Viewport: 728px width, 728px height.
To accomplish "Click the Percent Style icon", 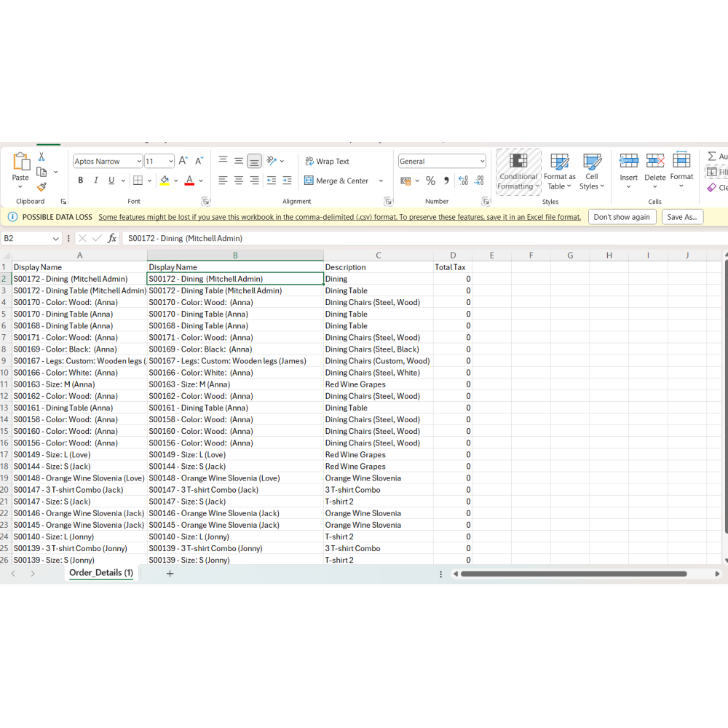I will (430, 181).
